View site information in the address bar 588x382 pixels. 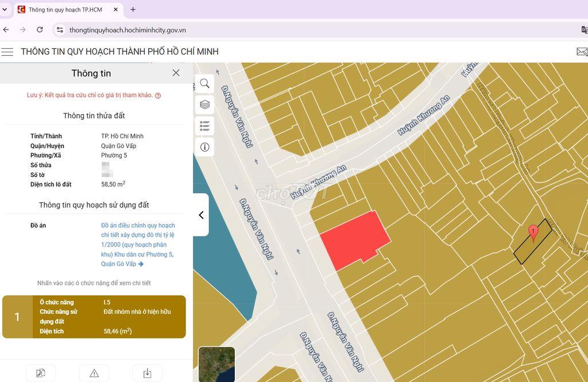tap(60, 30)
